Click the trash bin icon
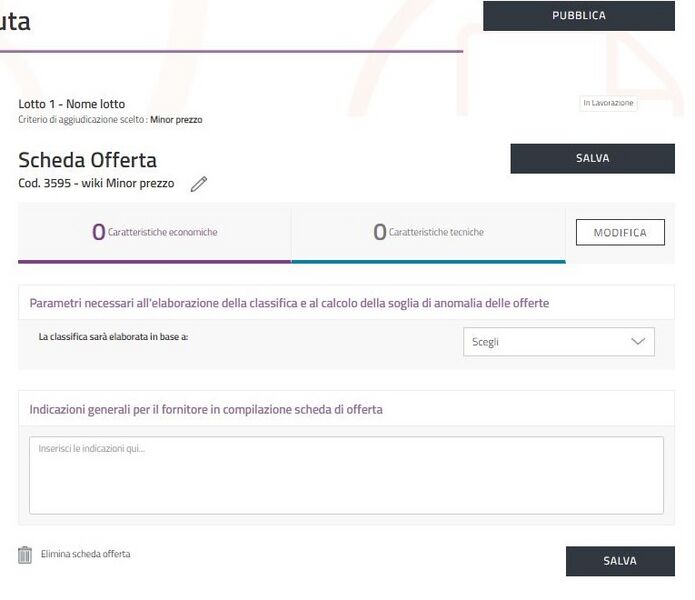This screenshot has height=600, width=695. point(25,555)
